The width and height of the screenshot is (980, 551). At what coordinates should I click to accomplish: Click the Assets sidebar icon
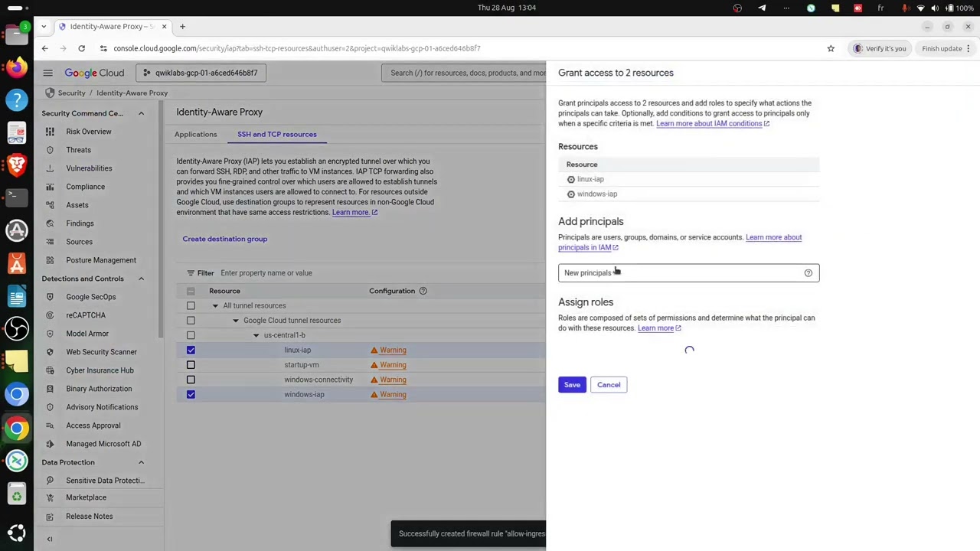click(50, 205)
